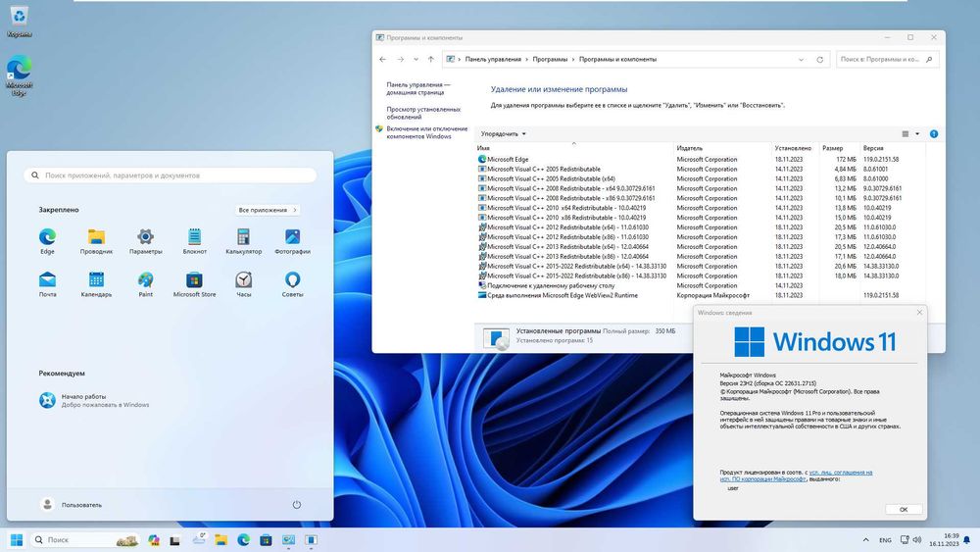The width and height of the screenshot is (980, 552).
Task: Sort list by Версия column header
Action: tap(893, 148)
